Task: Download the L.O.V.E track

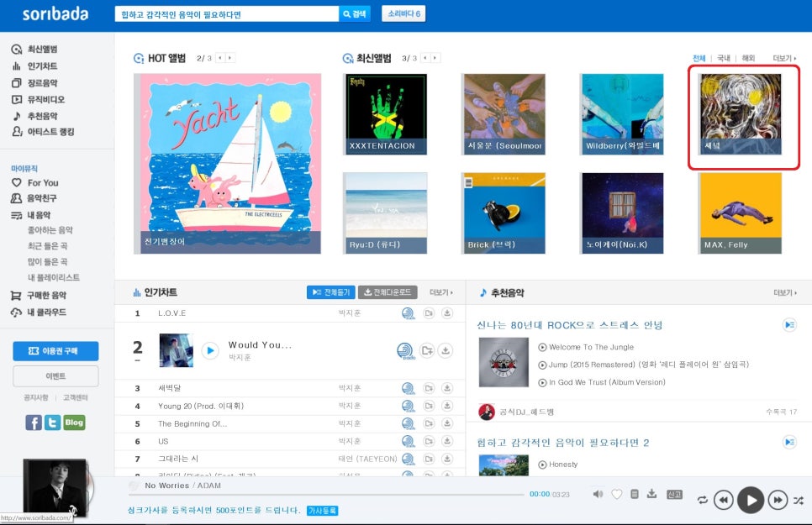Action: click(x=447, y=312)
